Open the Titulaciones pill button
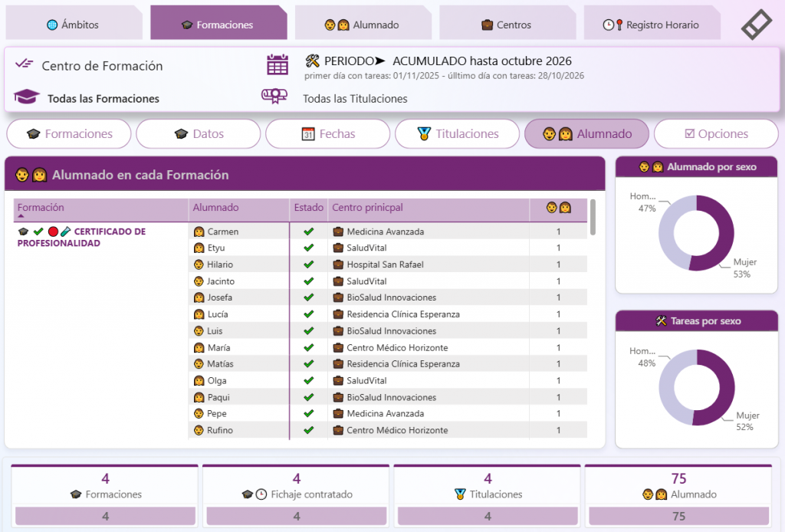The height and width of the screenshot is (532, 785). point(457,133)
